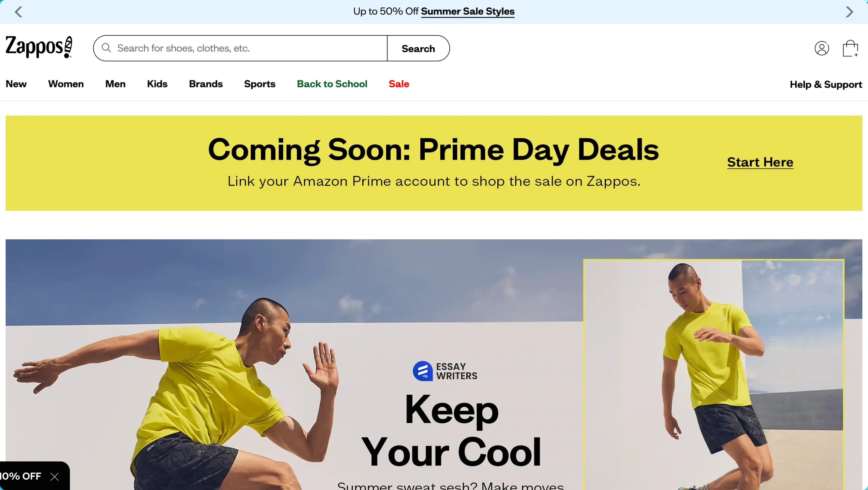Close the 10% OFF popup

click(55, 477)
